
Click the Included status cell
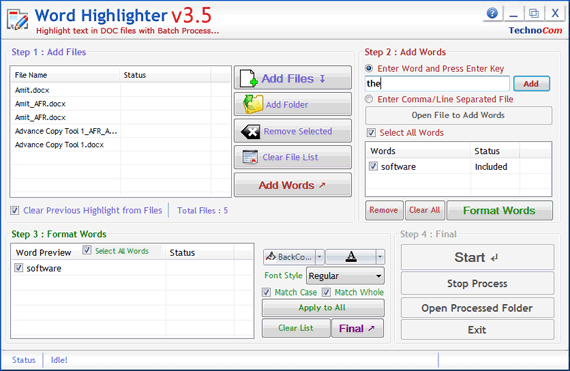click(491, 167)
